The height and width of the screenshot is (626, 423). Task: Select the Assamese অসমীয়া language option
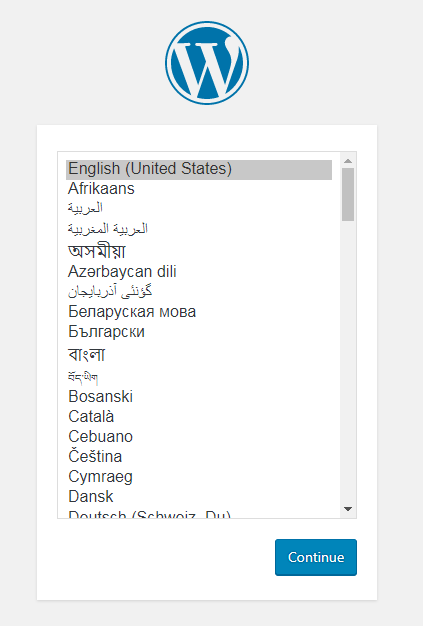[x=199, y=251]
